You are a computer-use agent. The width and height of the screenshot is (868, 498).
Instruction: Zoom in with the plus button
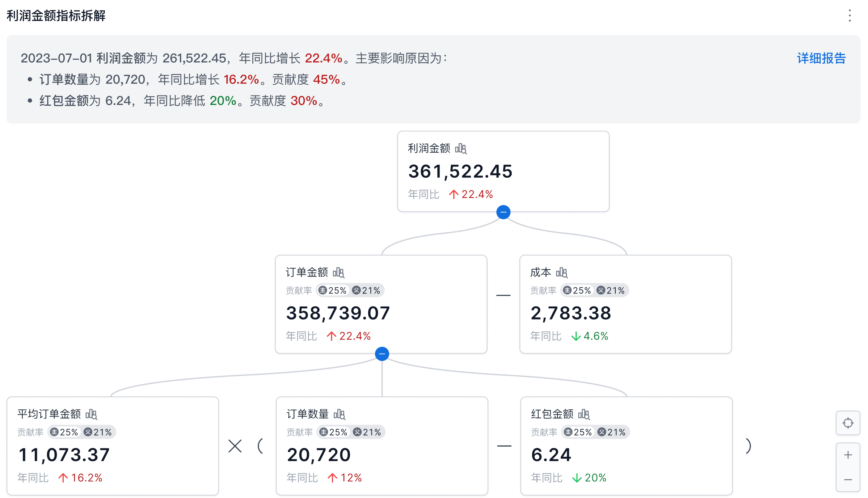pyautogui.click(x=848, y=455)
